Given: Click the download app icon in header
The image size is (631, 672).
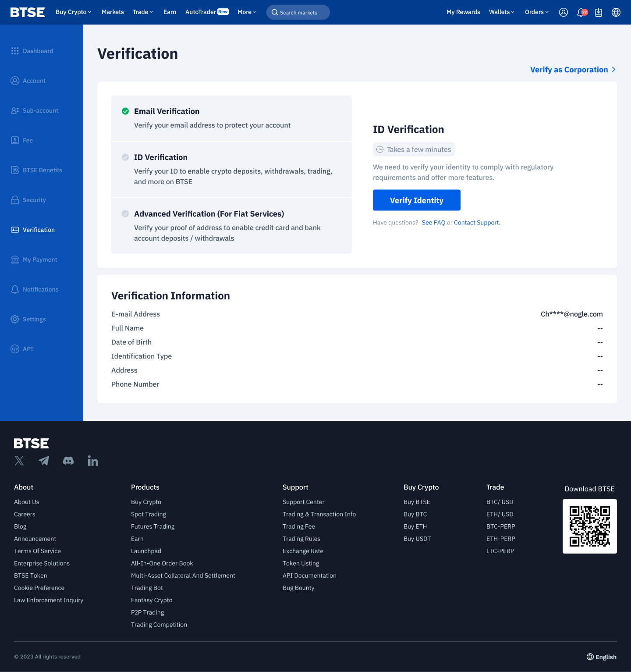Looking at the screenshot, I should pos(599,12).
